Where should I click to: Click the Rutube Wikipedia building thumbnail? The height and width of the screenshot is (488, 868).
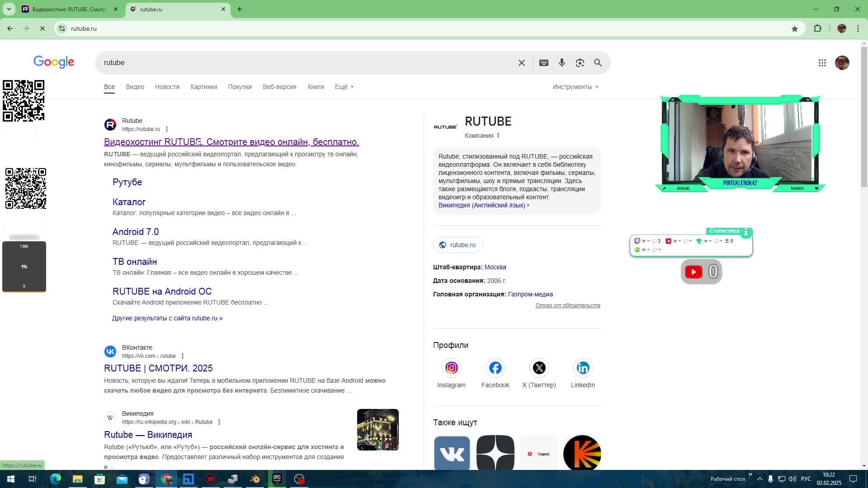377,430
